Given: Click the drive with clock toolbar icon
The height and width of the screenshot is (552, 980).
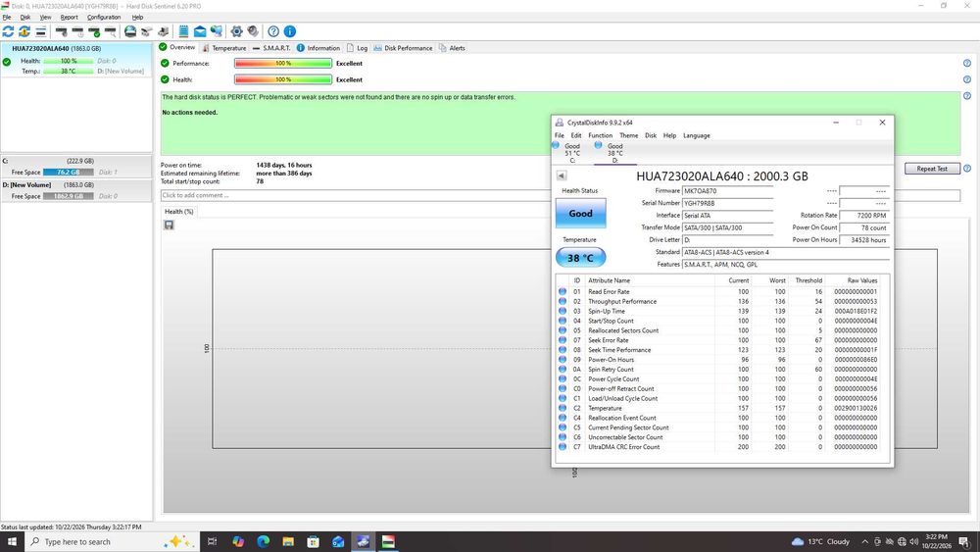Looking at the screenshot, I should [77, 31].
